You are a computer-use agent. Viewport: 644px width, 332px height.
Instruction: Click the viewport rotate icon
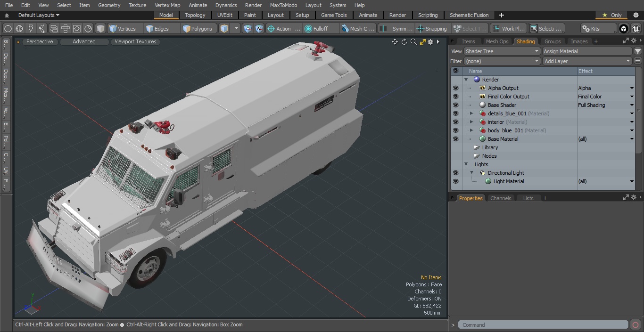tap(404, 42)
